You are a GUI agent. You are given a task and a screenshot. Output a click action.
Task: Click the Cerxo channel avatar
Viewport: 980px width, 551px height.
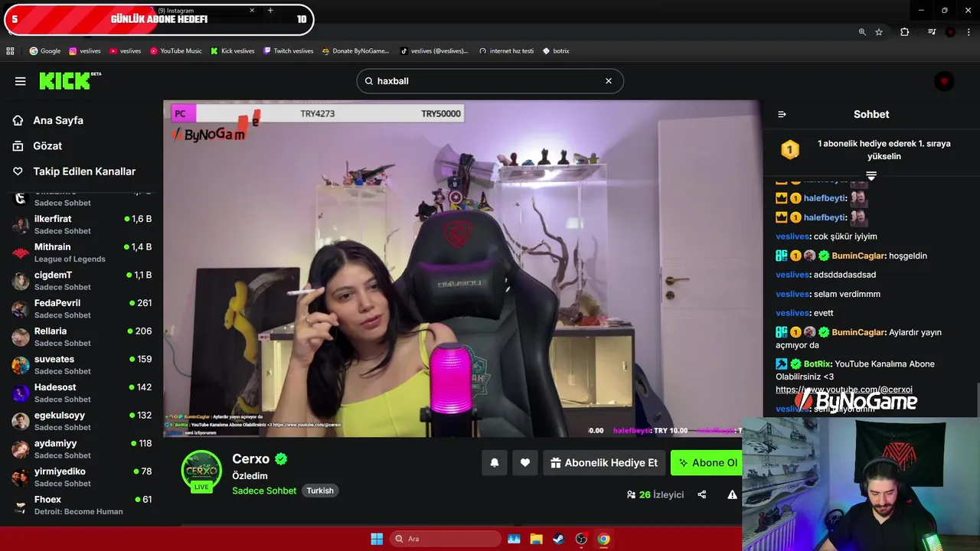point(201,471)
